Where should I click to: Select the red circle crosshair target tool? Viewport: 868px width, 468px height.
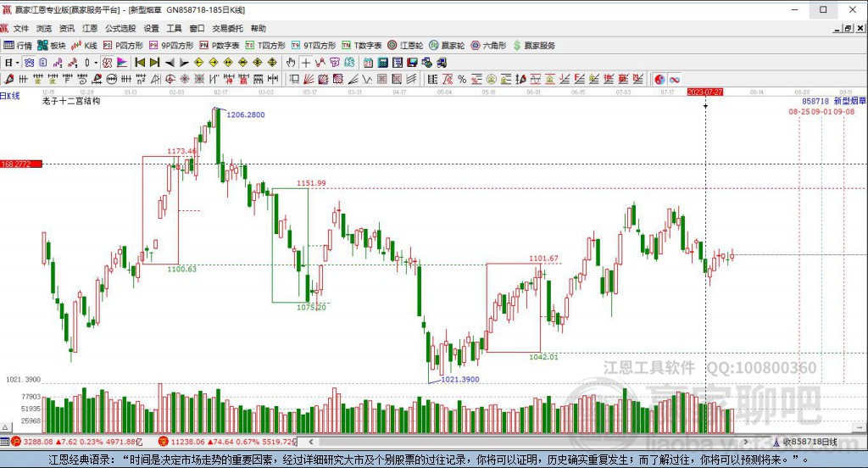coord(170,79)
